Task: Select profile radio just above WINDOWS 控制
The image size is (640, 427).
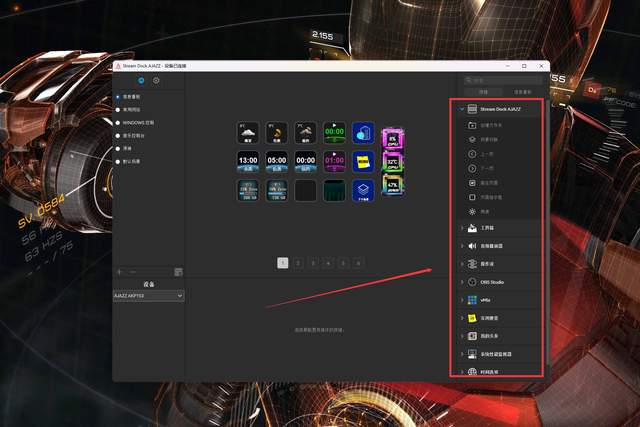Action: pos(118,110)
